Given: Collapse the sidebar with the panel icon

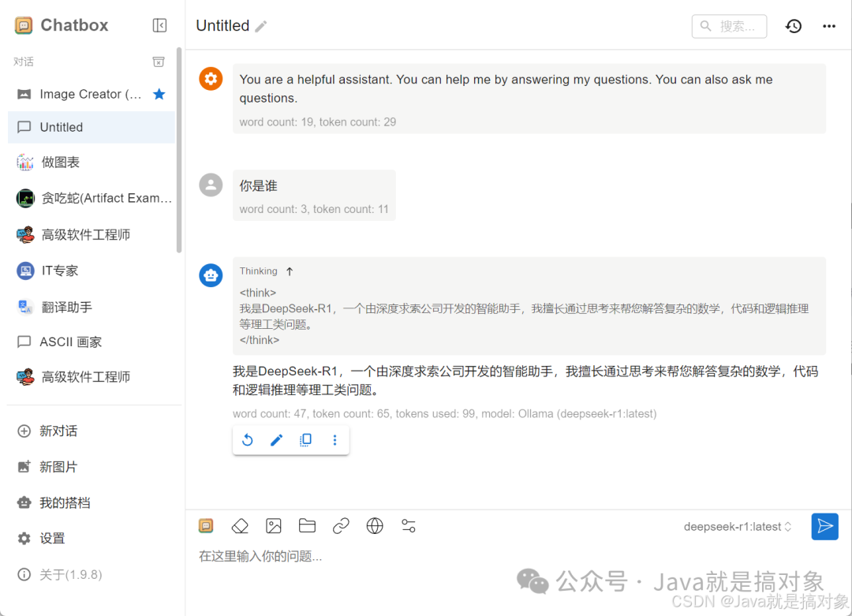Looking at the screenshot, I should pyautogui.click(x=159, y=25).
